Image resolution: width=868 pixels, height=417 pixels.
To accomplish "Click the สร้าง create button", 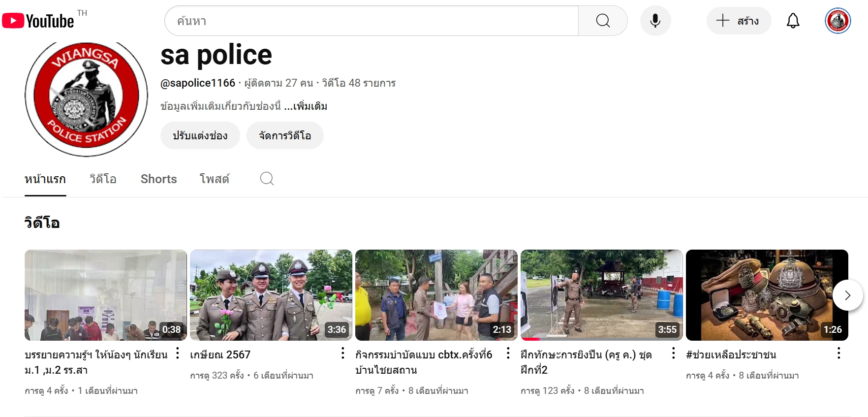I will [x=739, y=21].
